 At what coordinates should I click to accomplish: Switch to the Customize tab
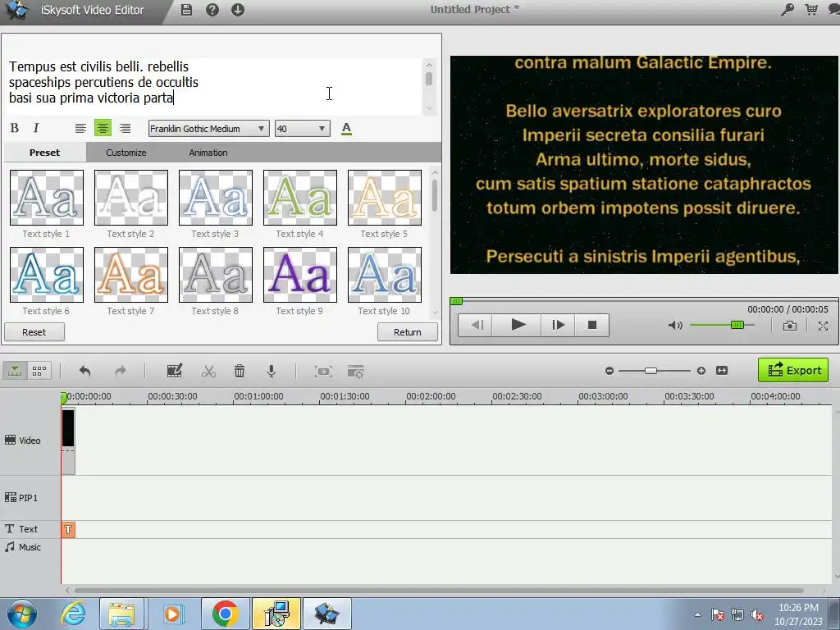click(126, 153)
